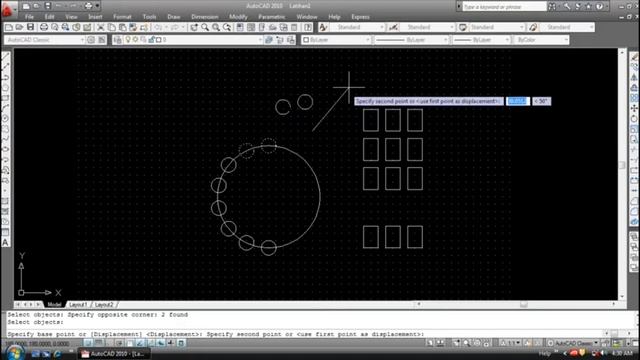Open the Parametric menu
Viewport: 640px width, 360px height.
pyautogui.click(x=271, y=17)
